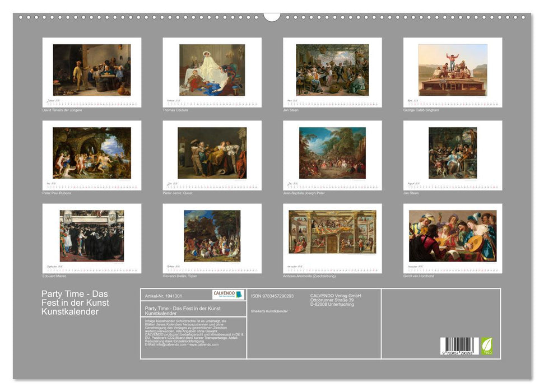Click the Gerrit van Honthorst December painting
Screen dimensions: 544x392
coord(448,235)
